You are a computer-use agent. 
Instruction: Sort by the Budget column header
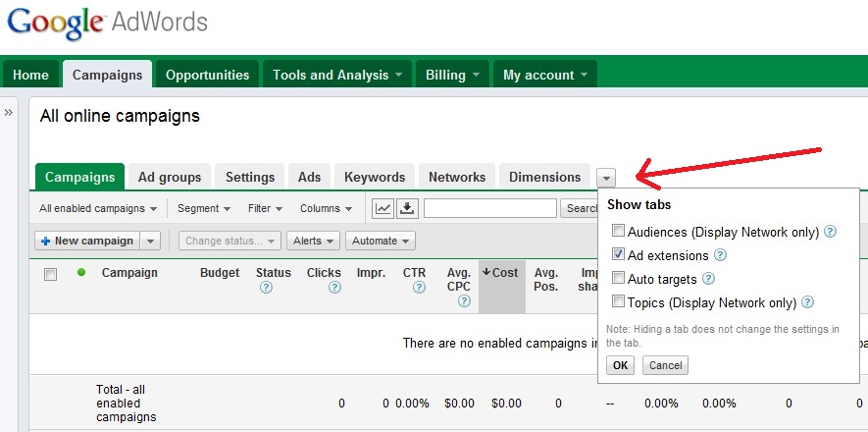click(x=220, y=273)
